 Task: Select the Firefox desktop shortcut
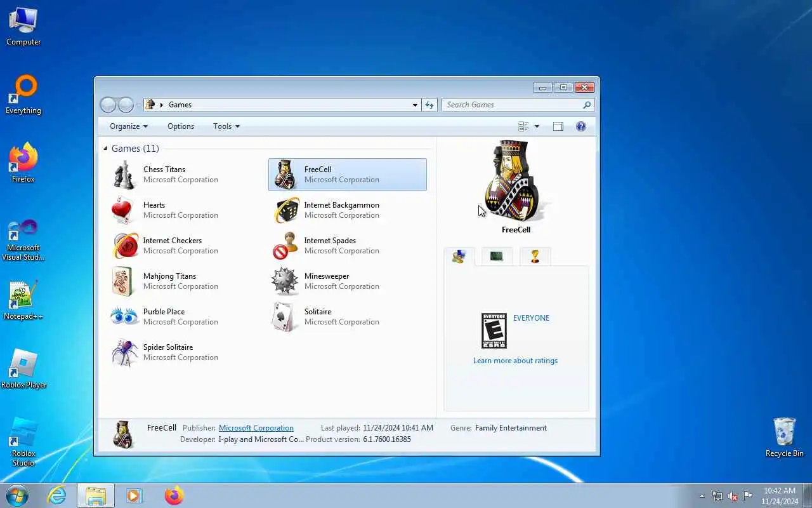tap(23, 163)
